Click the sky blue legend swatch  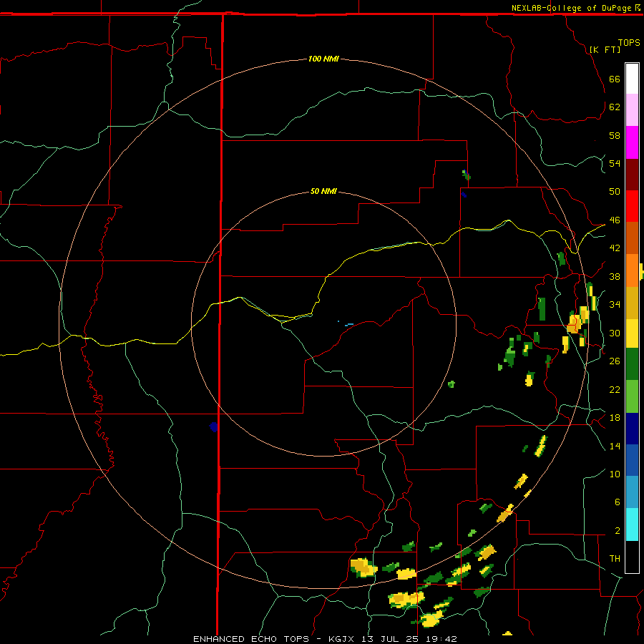(x=632, y=492)
